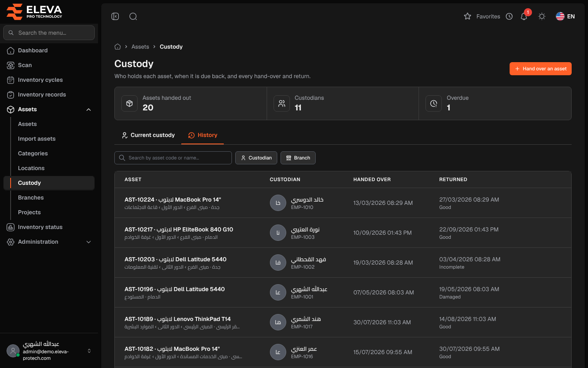Open the Custodian filter dropdown
This screenshot has width=588, height=368.
256,158
